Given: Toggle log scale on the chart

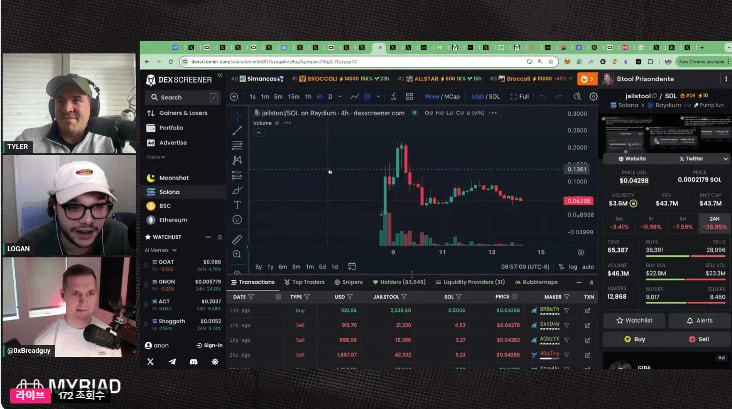Looking at the screenshot, I should [573, 267].
